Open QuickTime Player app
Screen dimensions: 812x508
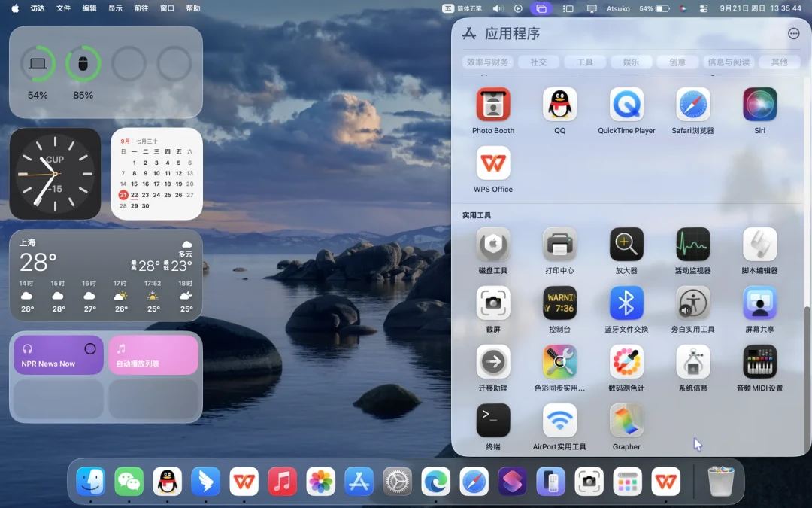tap(626, 105)
